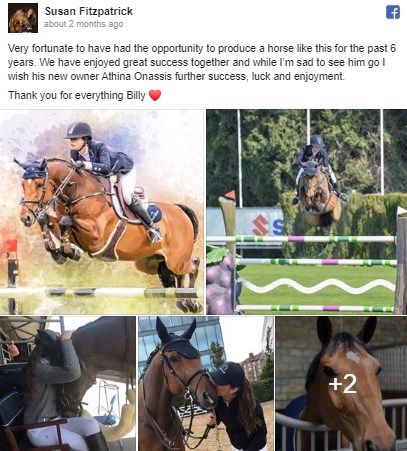This screenshot has width=407, height=451.
Task: Click the red flag marker in the painting
Action: (x=12, y=246)
